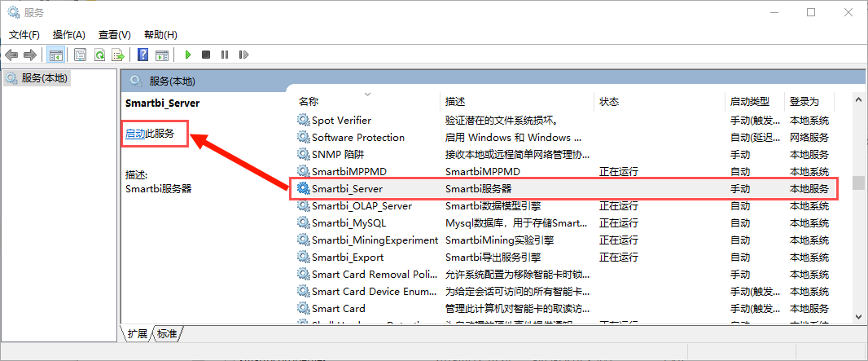Switch to the 标准 tab
Viewport: 868px width, 361px height.
point(167,333)
